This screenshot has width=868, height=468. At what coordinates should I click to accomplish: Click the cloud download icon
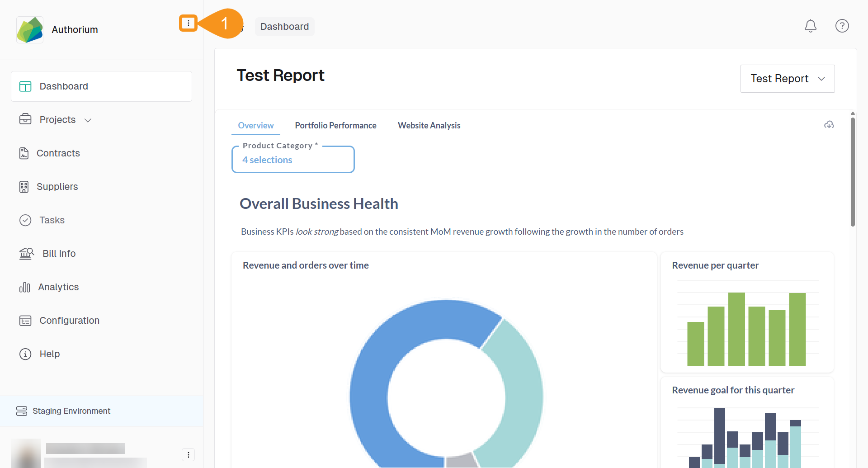(x=829, y=125)
